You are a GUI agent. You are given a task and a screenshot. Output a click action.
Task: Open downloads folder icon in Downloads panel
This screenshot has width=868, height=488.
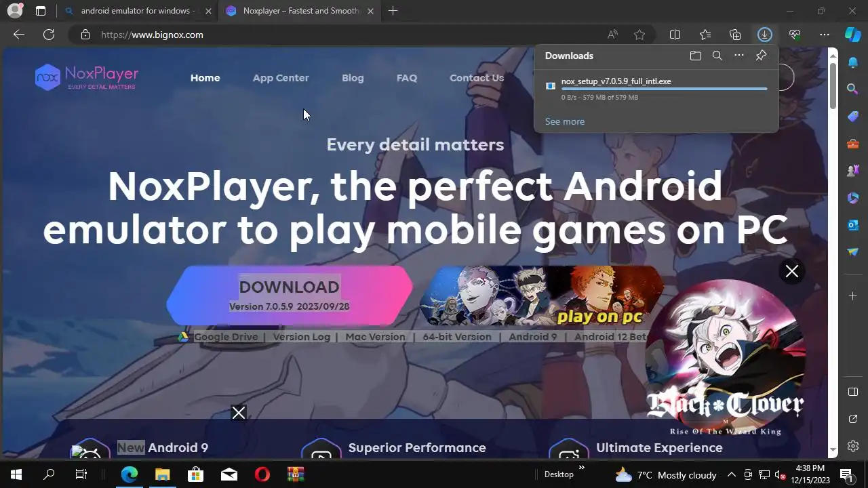tap(695, 56)
